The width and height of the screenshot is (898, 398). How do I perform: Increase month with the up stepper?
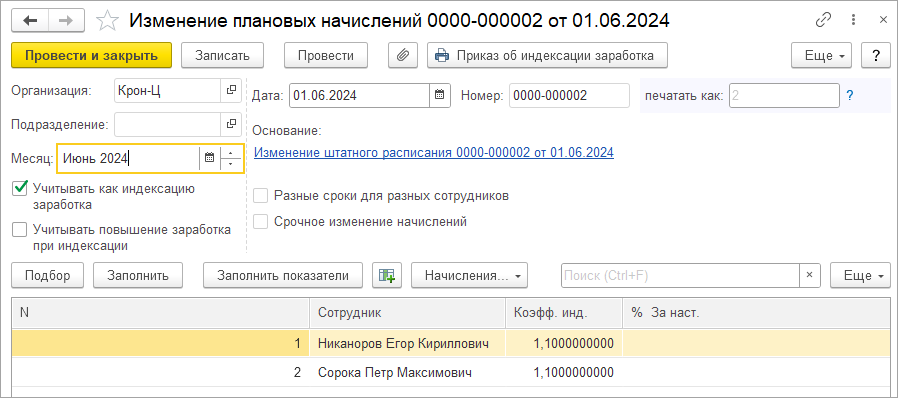(x=231, y=152)
